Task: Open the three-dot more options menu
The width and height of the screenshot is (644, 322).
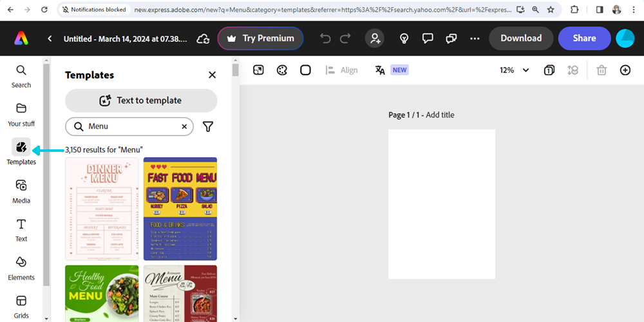Action: [475, 39]
